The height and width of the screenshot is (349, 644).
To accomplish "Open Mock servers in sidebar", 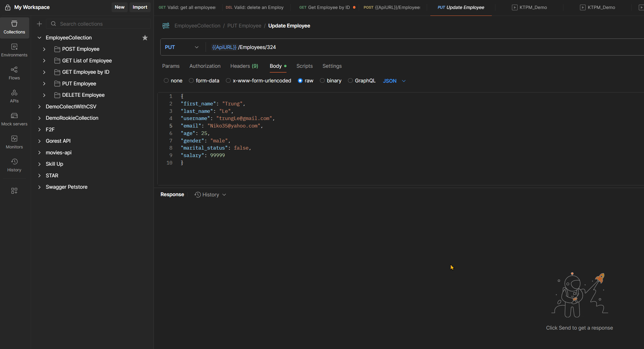I will [14, 119].
